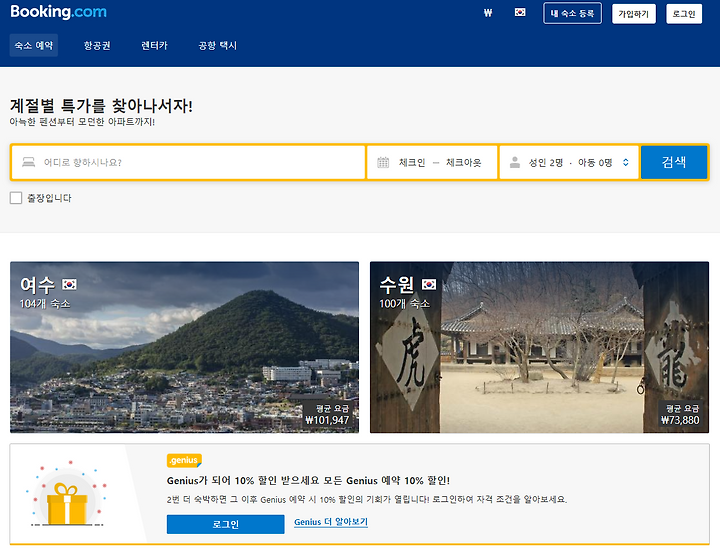This screenshot has height=551, width=720.
Task: Open the 수원 destination card
Action: (x=540, y=347)
